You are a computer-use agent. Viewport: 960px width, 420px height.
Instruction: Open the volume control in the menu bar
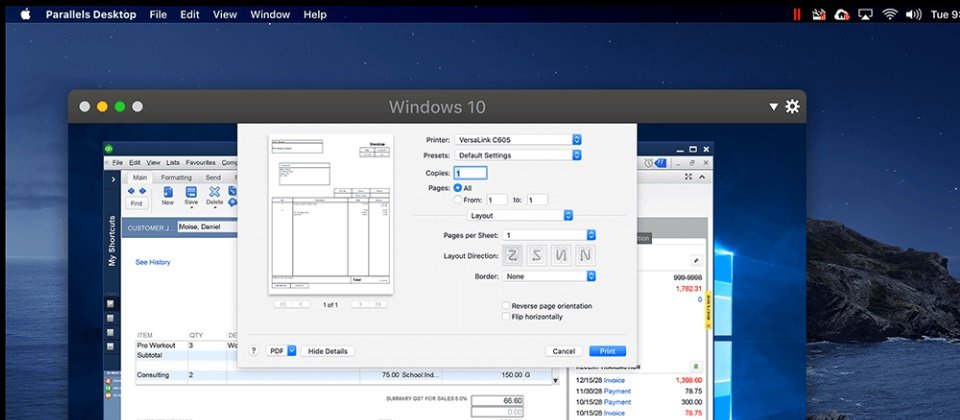(913, 14)
